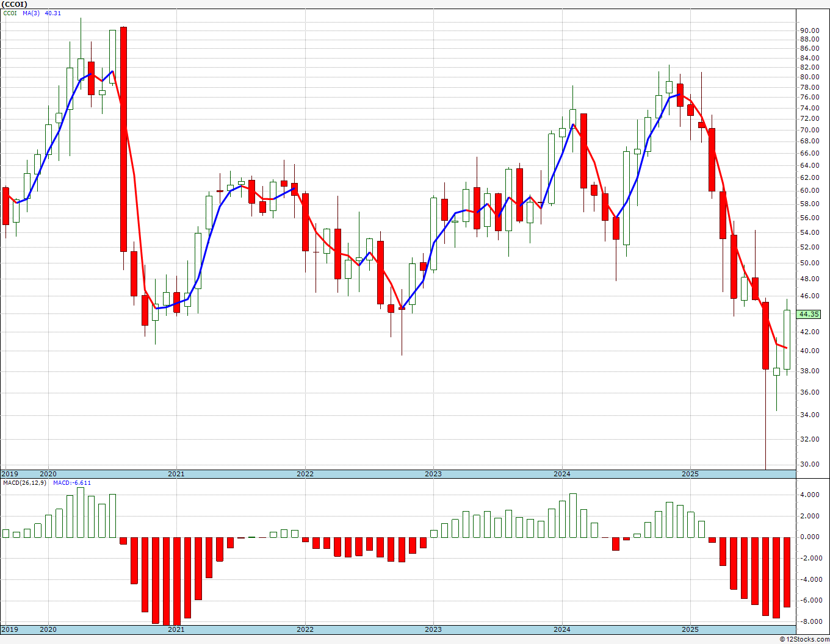The width and height of the screenshot is (830, 644).
Task: Click the MACD:-6.611 value label
Action: [x=72, y=482]
